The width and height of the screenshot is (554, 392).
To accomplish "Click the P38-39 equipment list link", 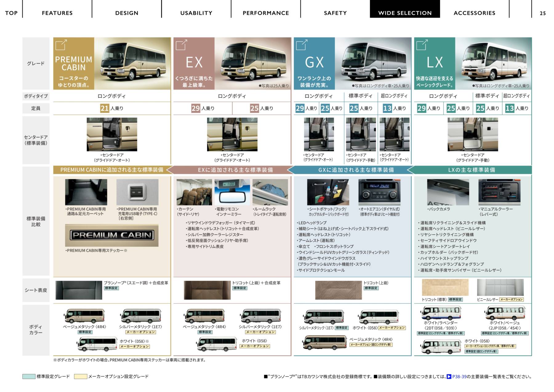I will tap(459, 376).
